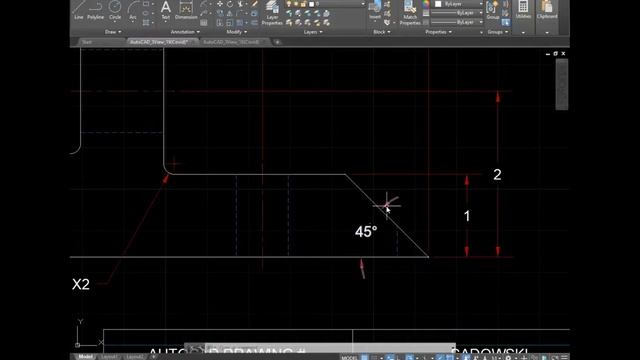
Task: Click the white ByLayer color swatch
Action: pos(438,4)
